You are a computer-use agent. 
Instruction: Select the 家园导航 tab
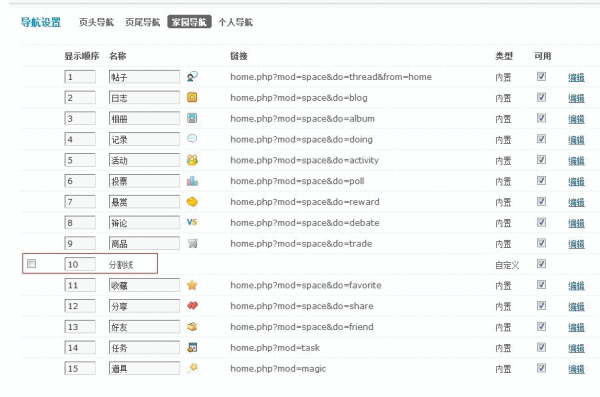point(189,22)
